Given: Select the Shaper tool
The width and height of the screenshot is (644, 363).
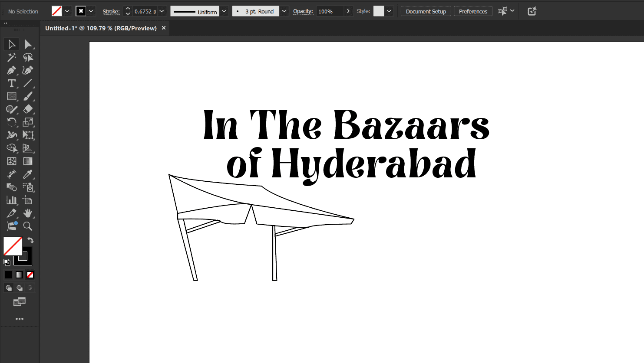Looking at the screenshot, I should pyautogui.click(x=12, y=109).
